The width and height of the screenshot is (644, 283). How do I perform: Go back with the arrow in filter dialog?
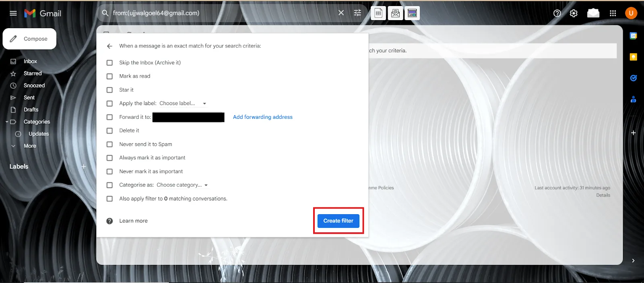(109, 46)
